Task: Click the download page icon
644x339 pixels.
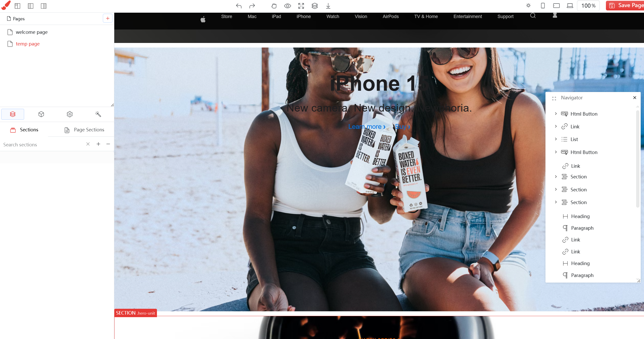Action: (328, 6)
